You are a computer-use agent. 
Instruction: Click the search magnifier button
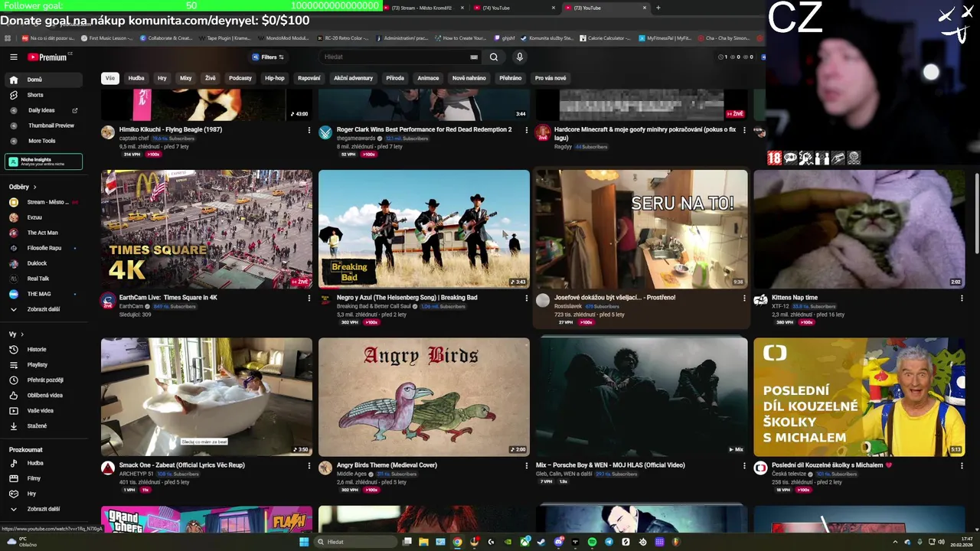pyautogui.click(x=494, y=57)
